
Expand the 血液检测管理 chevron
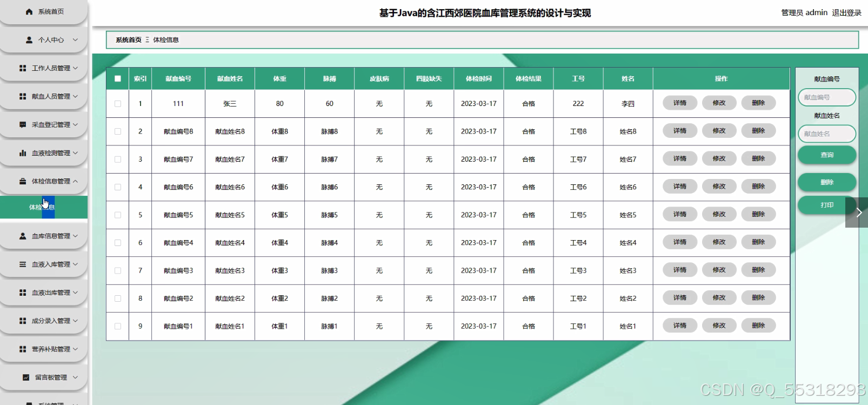75,153
